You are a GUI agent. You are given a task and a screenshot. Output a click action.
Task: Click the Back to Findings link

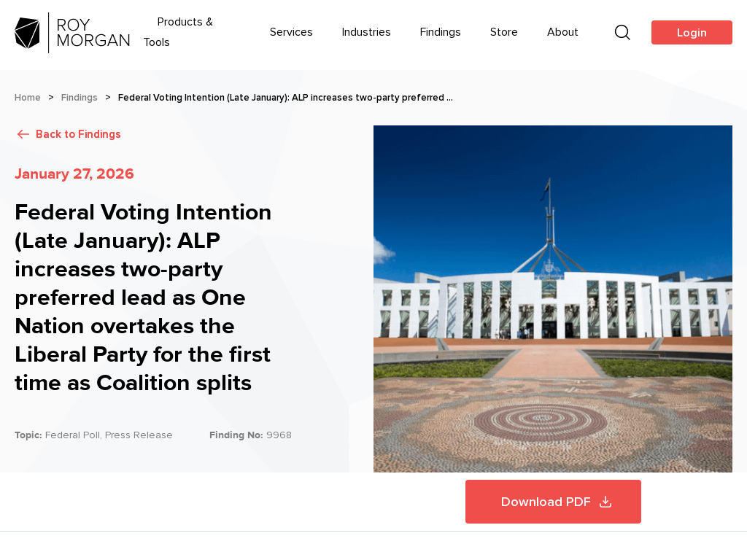click(78, 134)
